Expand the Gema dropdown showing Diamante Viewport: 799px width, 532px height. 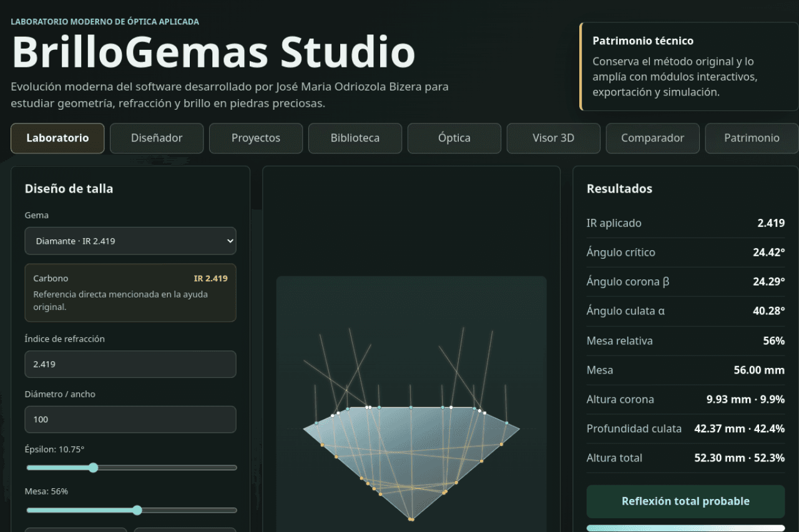coord(130,241)
